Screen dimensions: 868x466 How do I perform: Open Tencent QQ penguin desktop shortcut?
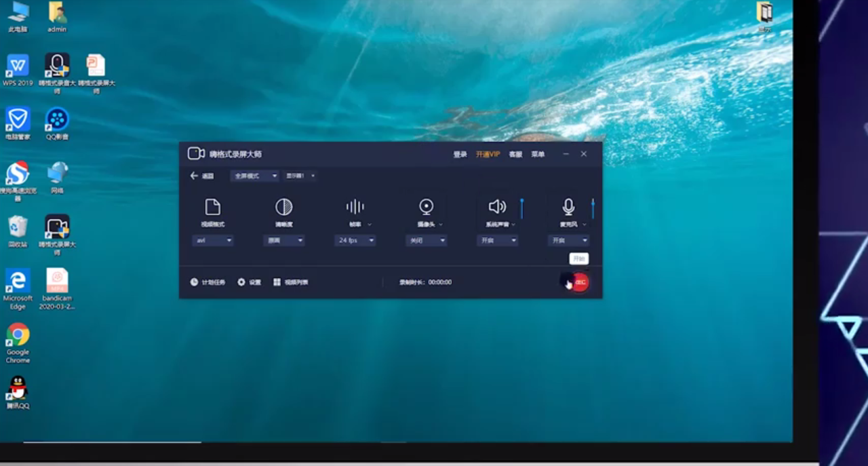tap(18, 392)
